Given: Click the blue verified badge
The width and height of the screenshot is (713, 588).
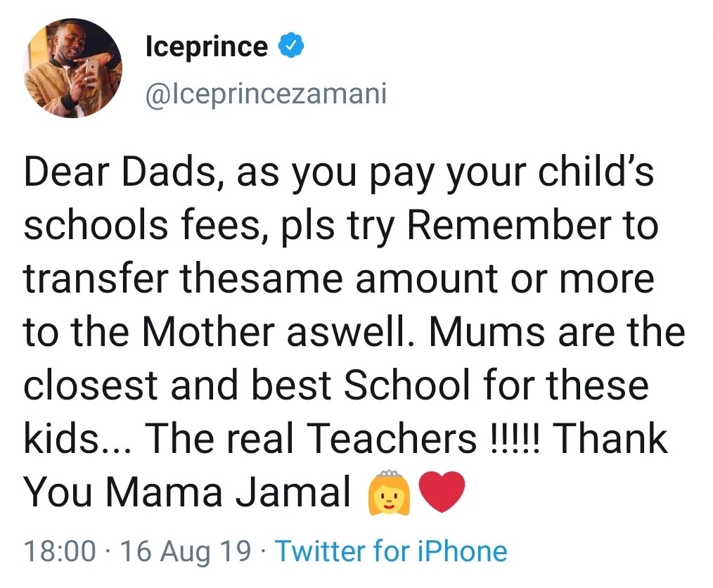Looking at the screenshot, I should tap(293, 47).
